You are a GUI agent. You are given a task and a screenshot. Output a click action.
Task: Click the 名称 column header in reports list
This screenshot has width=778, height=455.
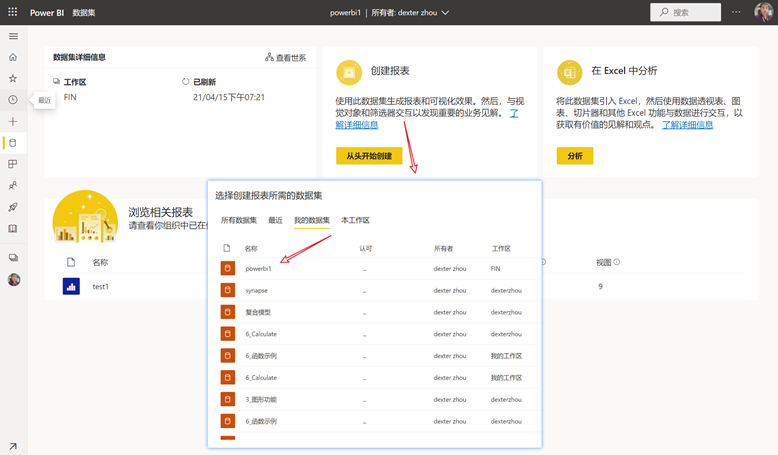tap(100, 262)
